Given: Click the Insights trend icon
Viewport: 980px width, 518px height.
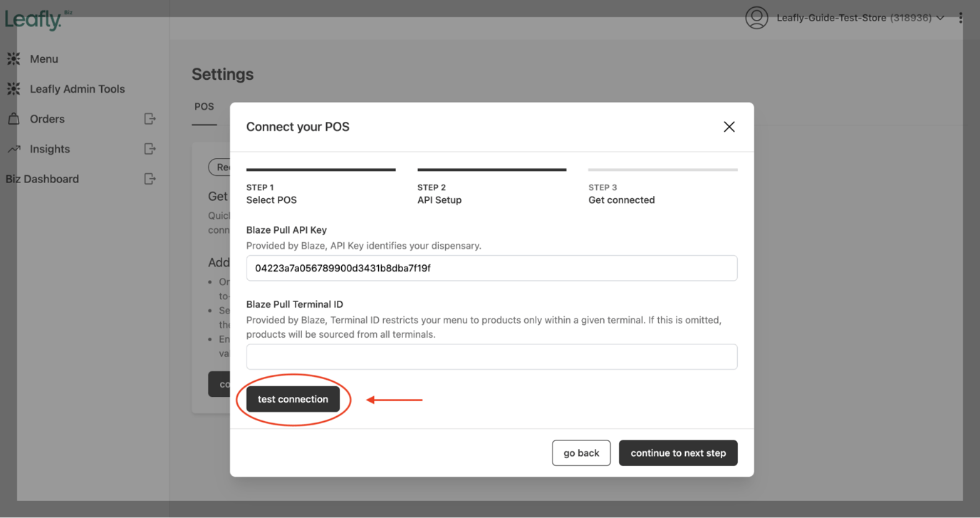Looking at the screenshot, I should (x=14, y=149).
